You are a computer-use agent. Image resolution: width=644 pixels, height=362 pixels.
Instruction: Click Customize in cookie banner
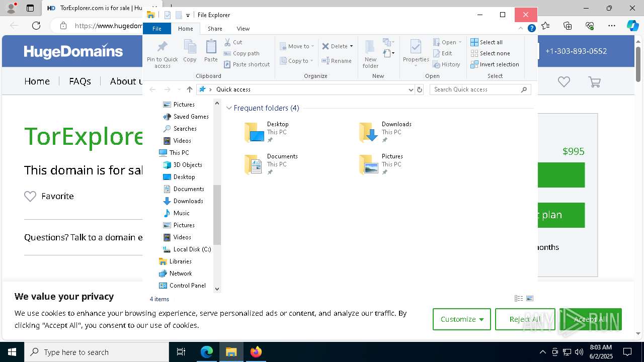(462, 319)
